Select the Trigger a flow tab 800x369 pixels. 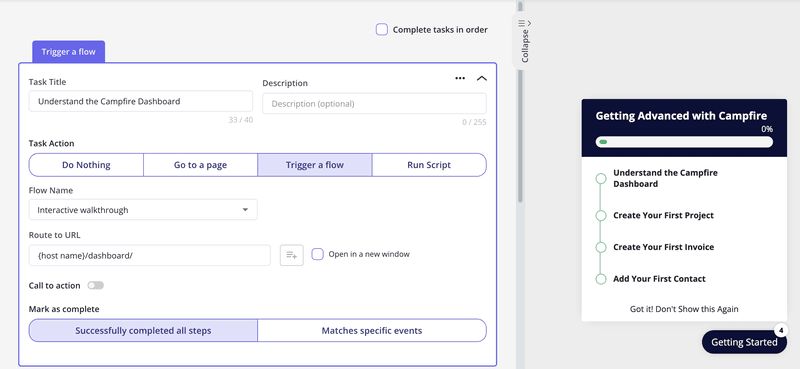pyautogui.click(x=68, y=52)
